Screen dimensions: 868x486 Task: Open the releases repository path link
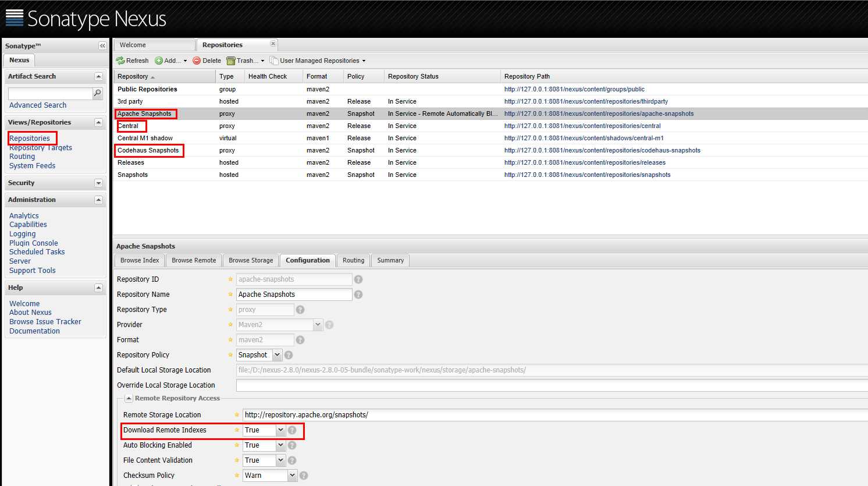585,162
